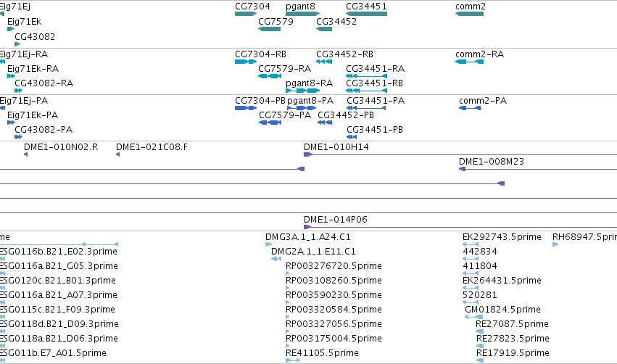617x364 pixels.
Task: Select EST GM01824.5prime
Action: (x=502, y=310)
